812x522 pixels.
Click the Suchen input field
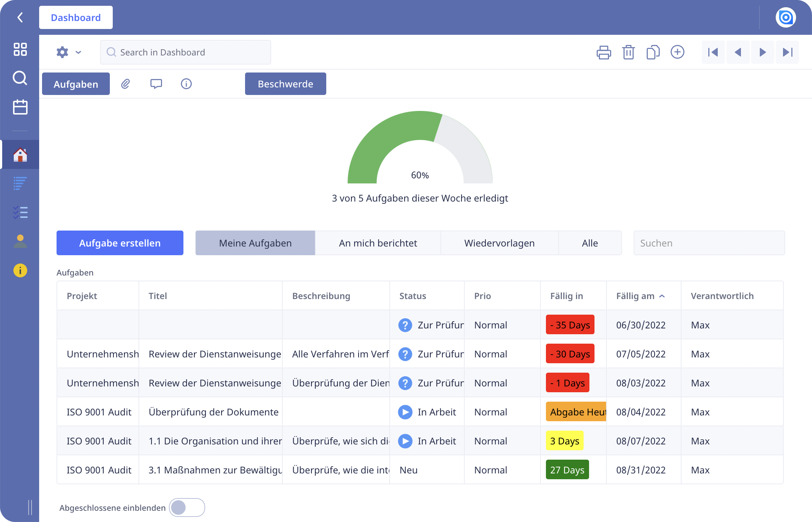pos(708,243)
